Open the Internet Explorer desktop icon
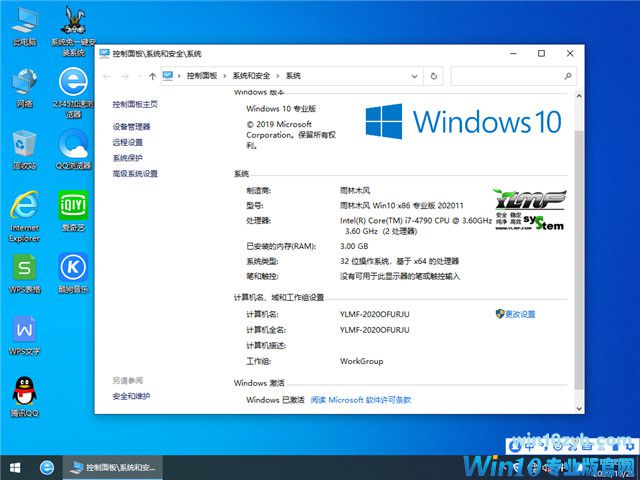Image resolution: width=640 pixels, height=480 pixels. 24,216
